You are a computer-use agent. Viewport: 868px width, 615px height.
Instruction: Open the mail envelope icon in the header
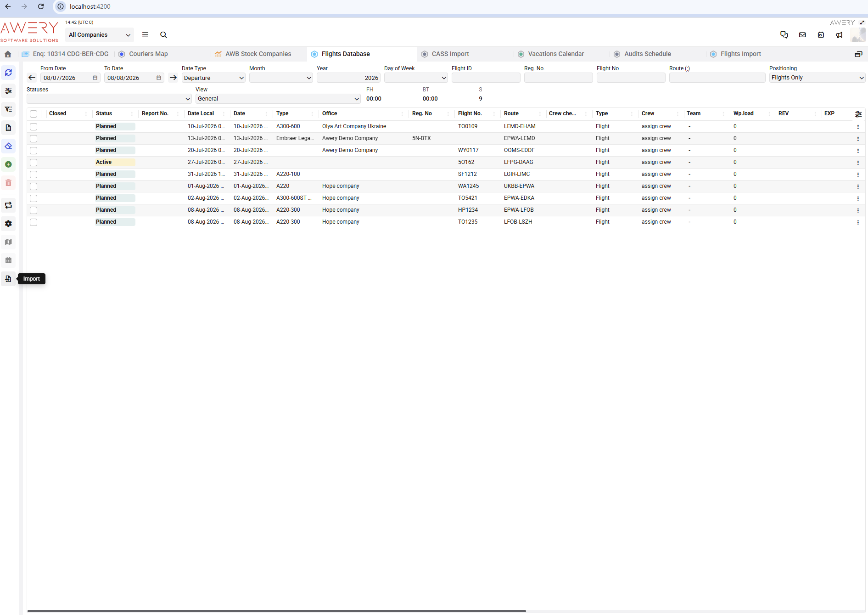pos(802,35)
